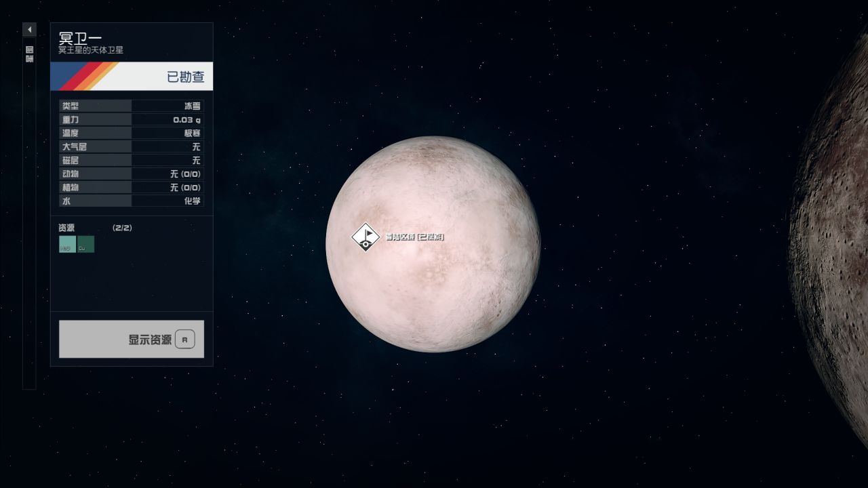Click the 重力 gravity label
Image resolution: width=868 pixels, height=488 pixels.
[71, 119]
